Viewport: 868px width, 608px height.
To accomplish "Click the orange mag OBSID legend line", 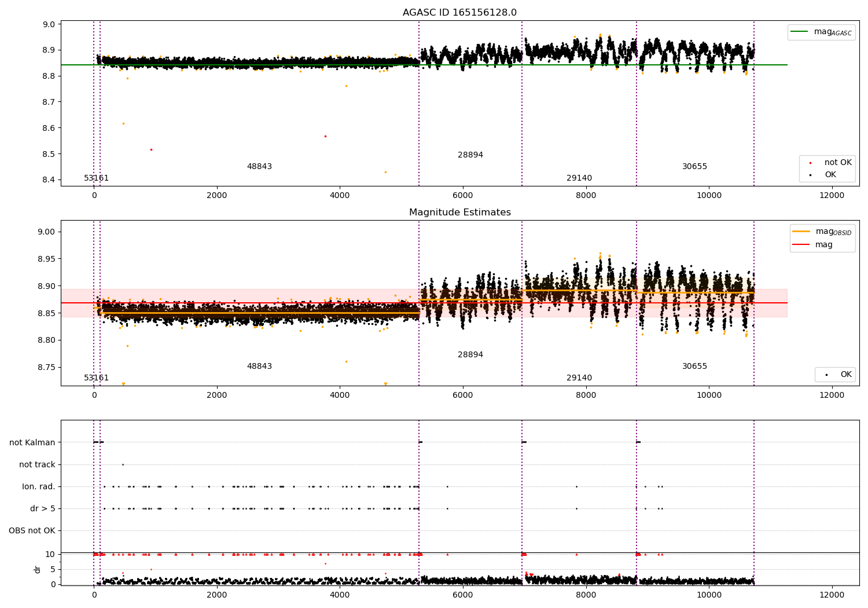I will coord(802,232).
